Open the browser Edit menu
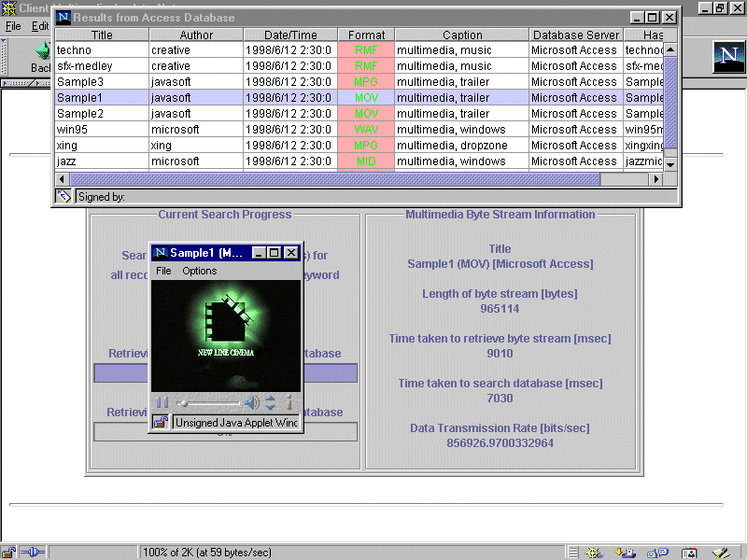This screenshot has height=560, width=747. pyautogui.click(x=40, y=26)
